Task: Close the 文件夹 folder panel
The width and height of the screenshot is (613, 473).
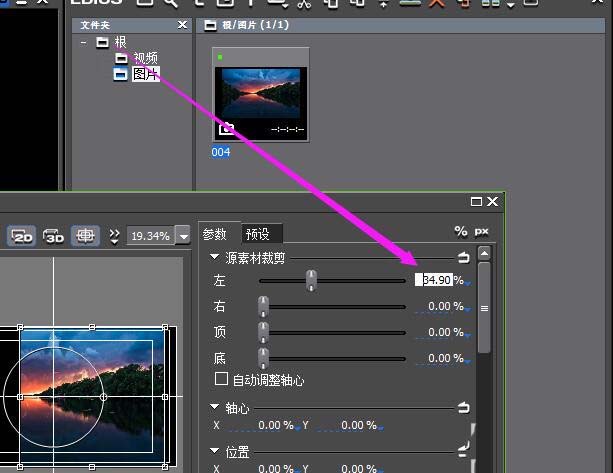Action: pyautogui.click(x=182, y=24)
